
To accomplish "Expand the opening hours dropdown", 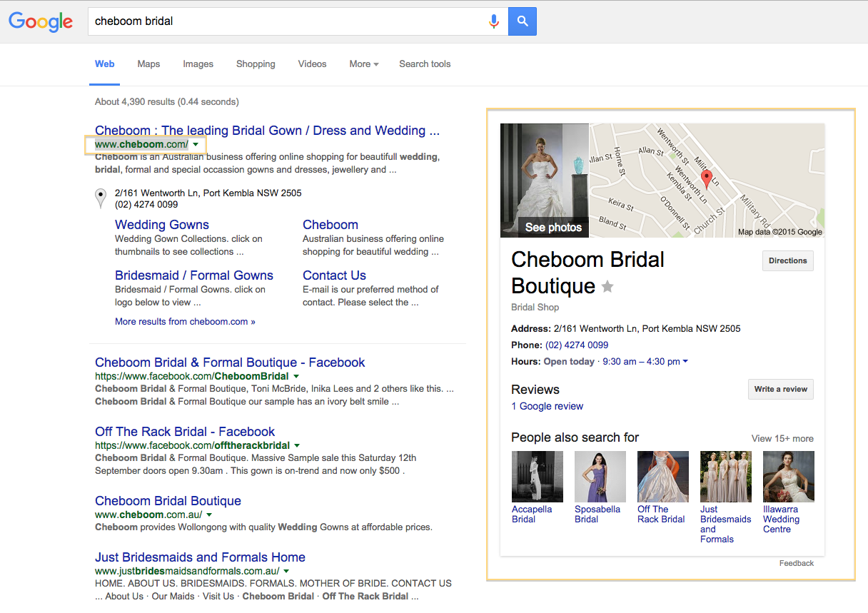I will (x=685, y=362).
